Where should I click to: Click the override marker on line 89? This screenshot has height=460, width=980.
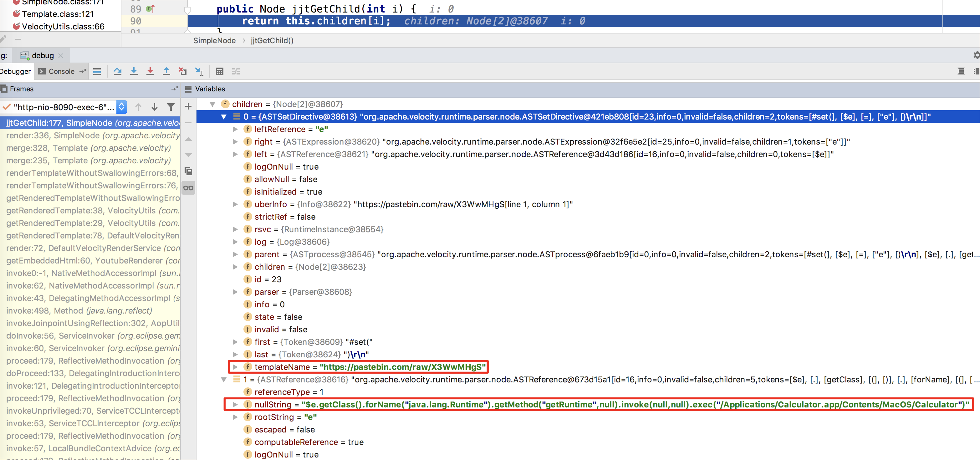[150, 8]
